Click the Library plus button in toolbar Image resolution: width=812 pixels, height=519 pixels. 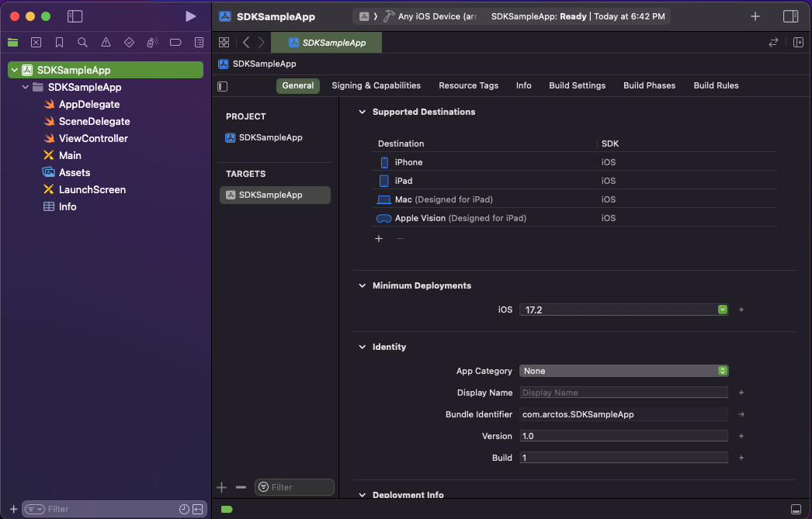tap(755, 16)
